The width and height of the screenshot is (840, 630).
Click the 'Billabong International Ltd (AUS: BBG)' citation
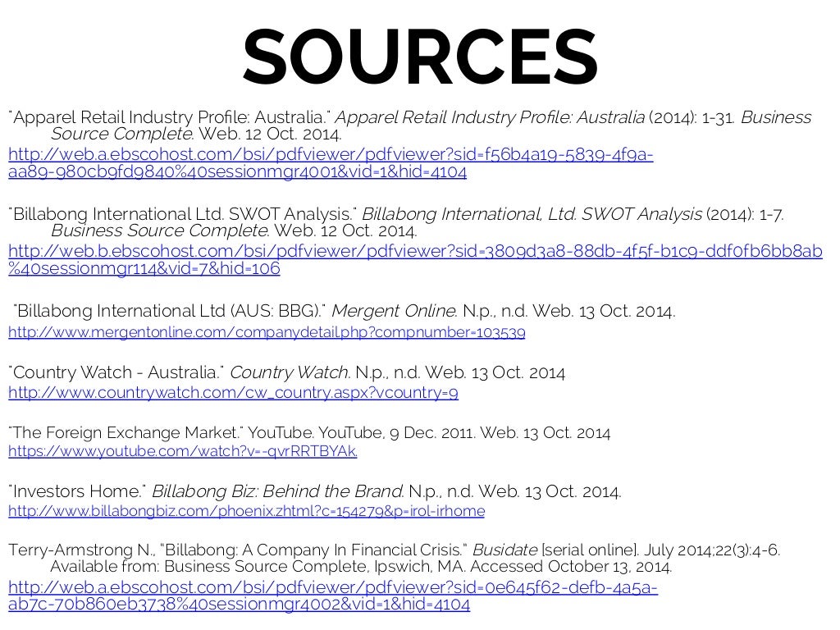(x=344, y=311)
